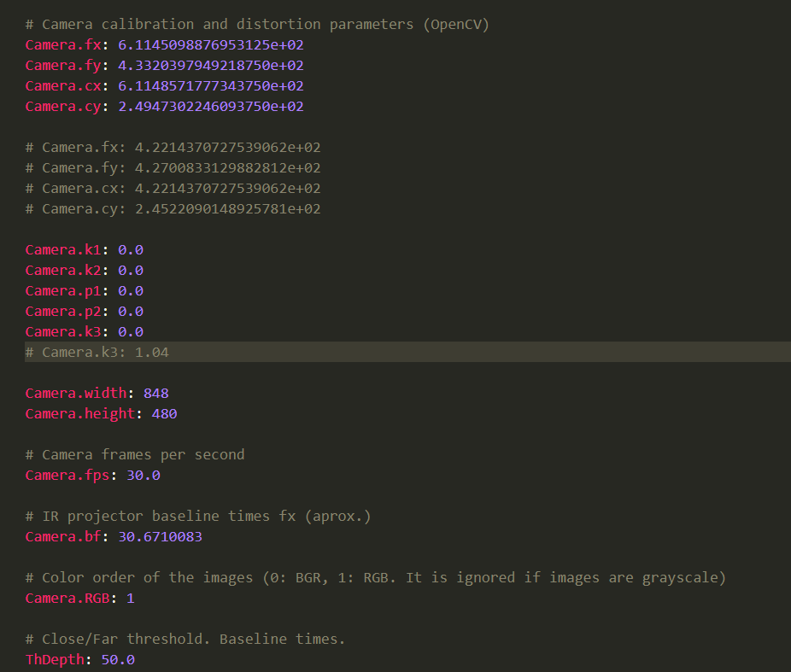Click the Camera.RGB value 1
The width and height of the screenshot is (791, 672).
[x=131, y=599]
